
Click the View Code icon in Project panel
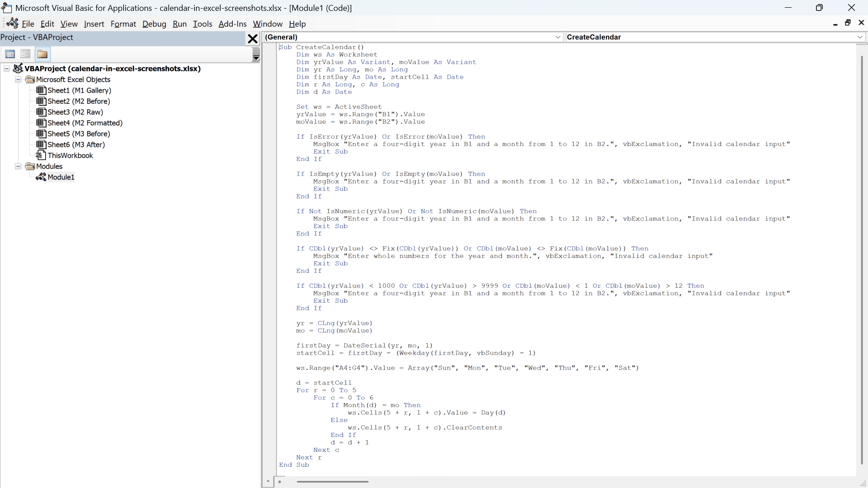click(10, 54)
